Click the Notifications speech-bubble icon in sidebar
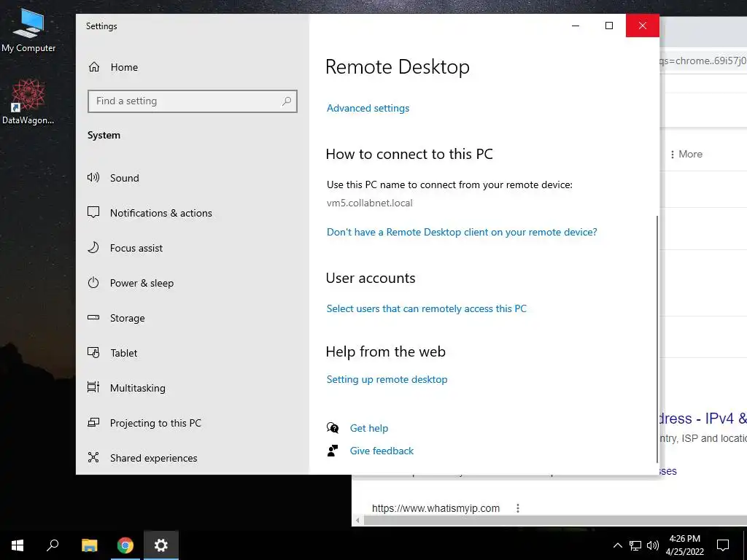Viewport: 747px width, 560px height. 93,212
